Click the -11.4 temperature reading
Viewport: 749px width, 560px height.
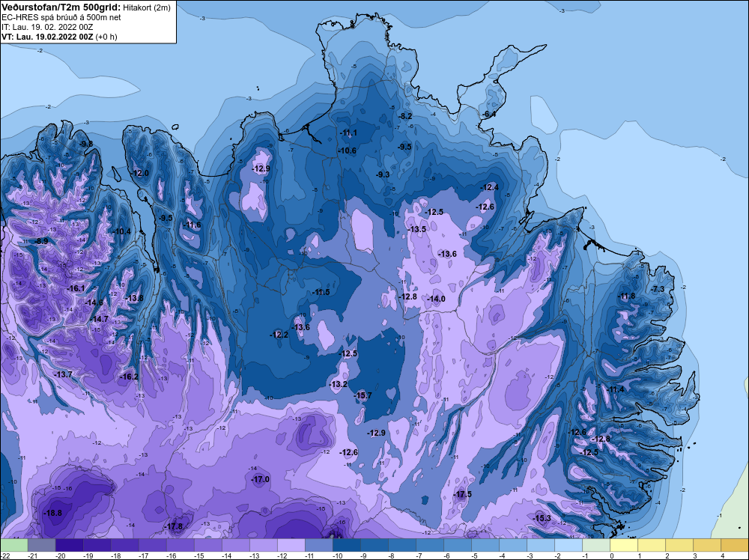[x=616, y=389]
